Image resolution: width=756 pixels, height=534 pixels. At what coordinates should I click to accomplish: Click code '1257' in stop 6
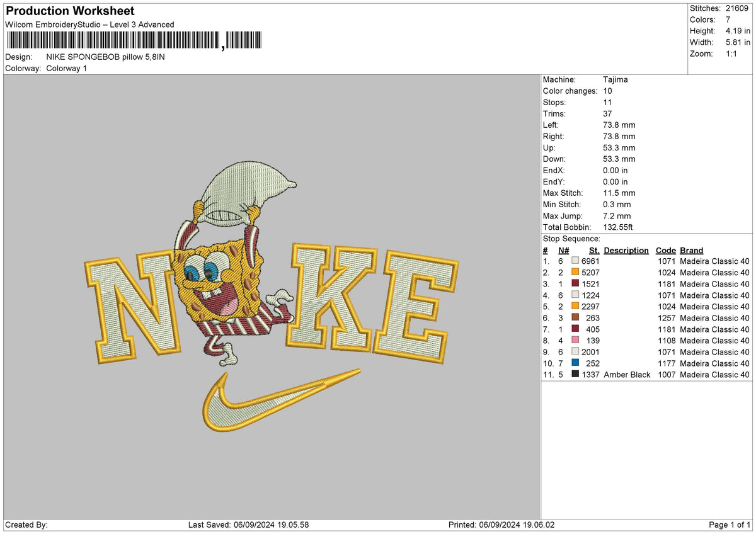click(x=666, y=318)
